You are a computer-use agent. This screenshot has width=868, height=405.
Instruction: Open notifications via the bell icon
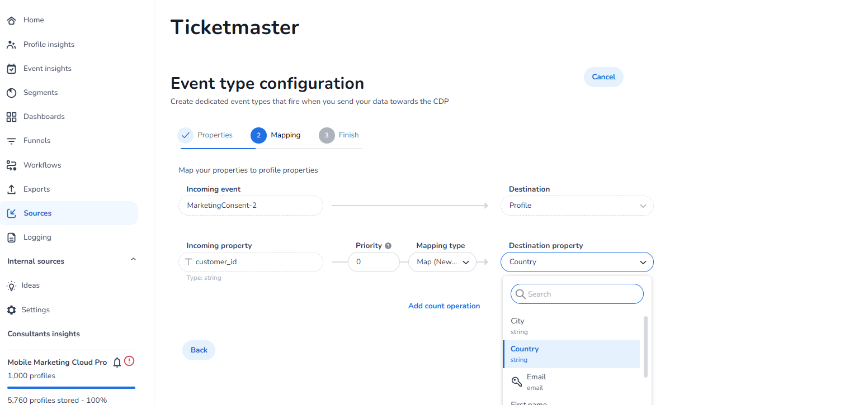tap(117, 363)
